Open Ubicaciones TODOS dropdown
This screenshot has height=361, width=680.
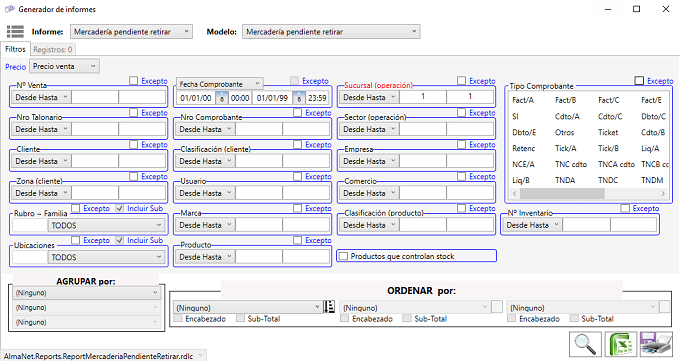(106, 257)
